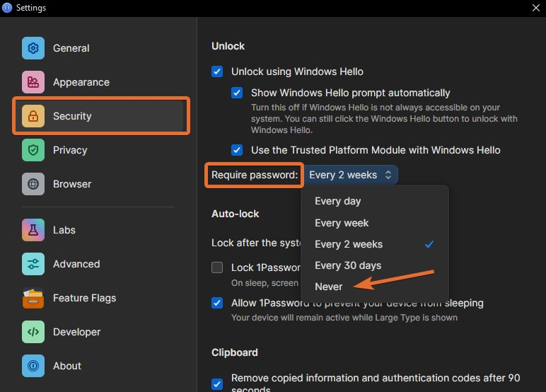Click the 1Password logo in title bar
Screen dimensions: 546x392
tap(7, 8)
